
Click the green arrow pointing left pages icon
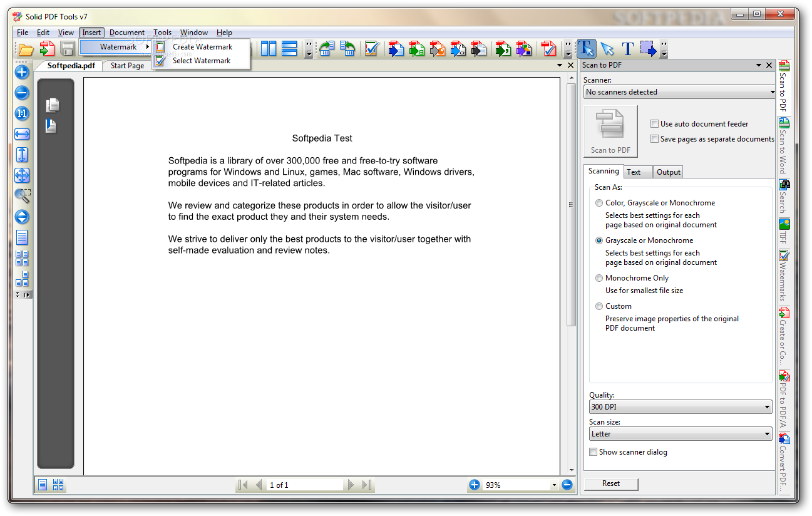point(347,48)
